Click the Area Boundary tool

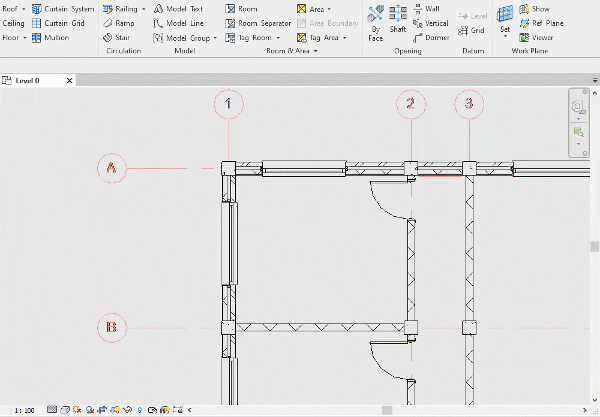328,23
